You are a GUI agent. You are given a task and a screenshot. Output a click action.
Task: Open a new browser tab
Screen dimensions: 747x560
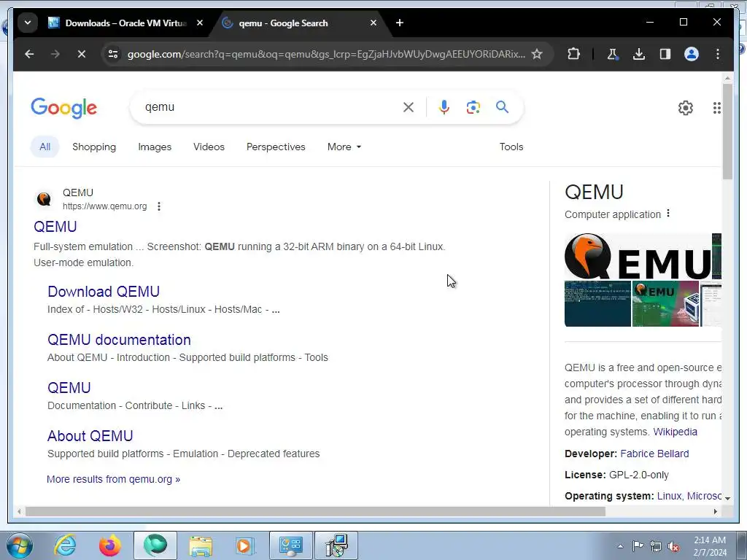coord(400,23)
